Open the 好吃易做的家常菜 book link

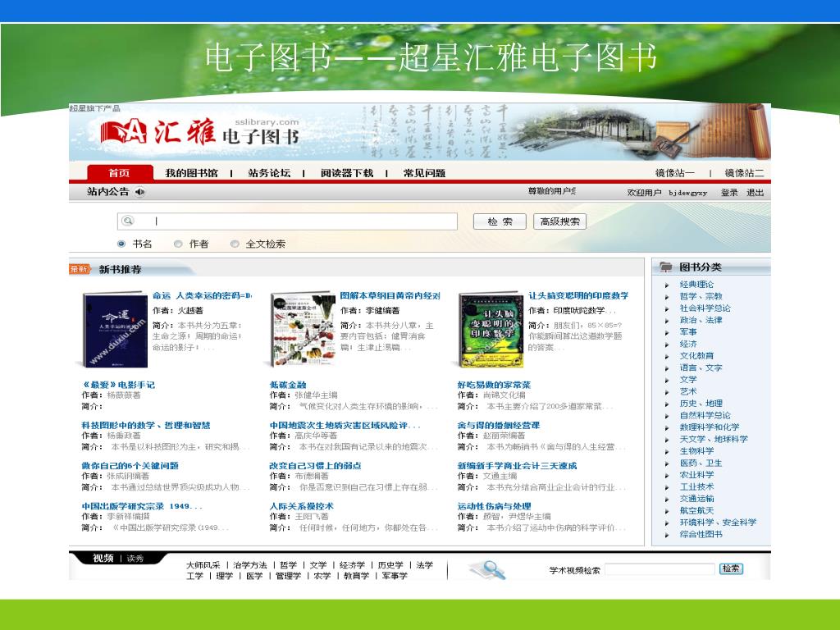click(x=494, y=385)
